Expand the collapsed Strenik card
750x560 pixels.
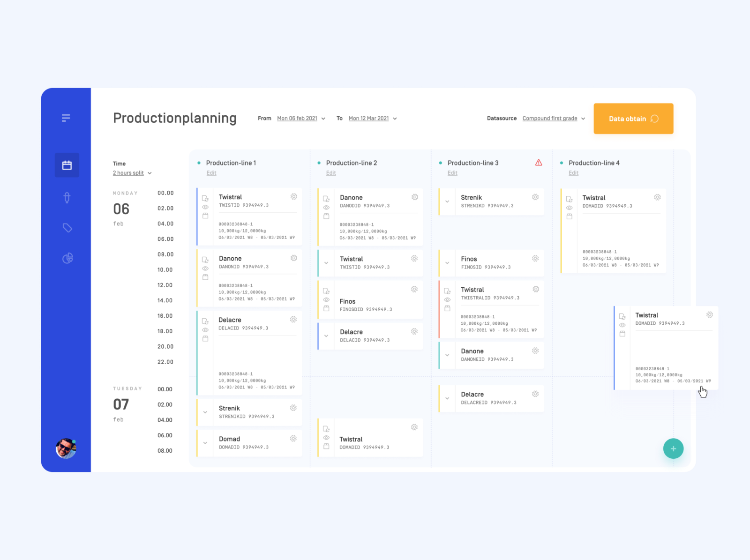205,412
